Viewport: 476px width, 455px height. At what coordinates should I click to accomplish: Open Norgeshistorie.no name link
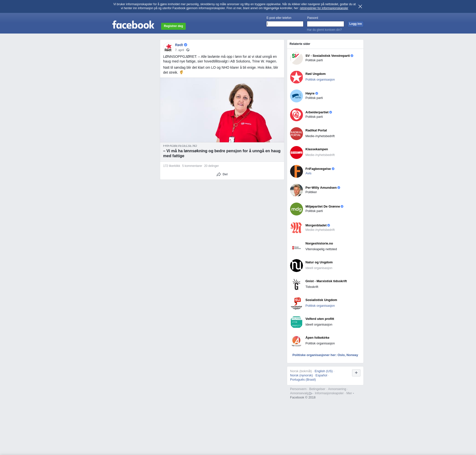click(319, 243)
